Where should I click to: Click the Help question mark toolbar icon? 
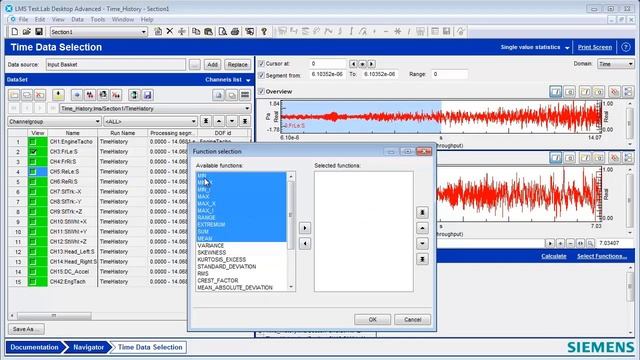264,31
